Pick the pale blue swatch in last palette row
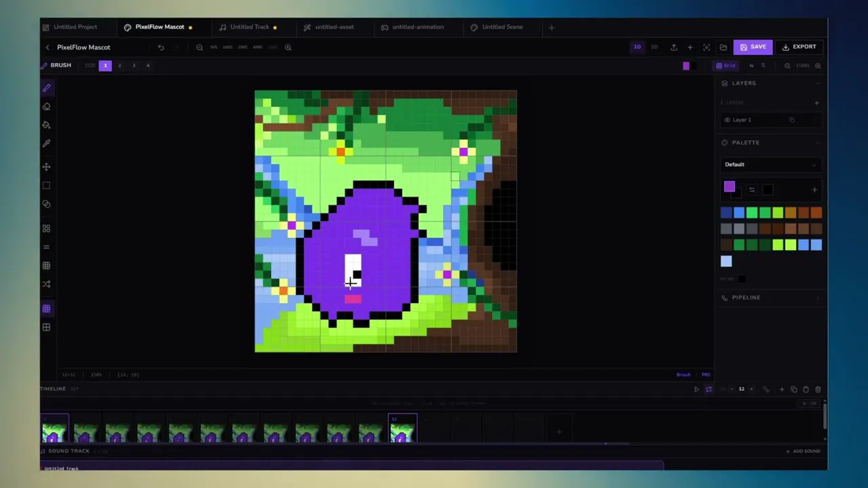The width and height of the screenshot is (868, 488). [x=726, y=262]
